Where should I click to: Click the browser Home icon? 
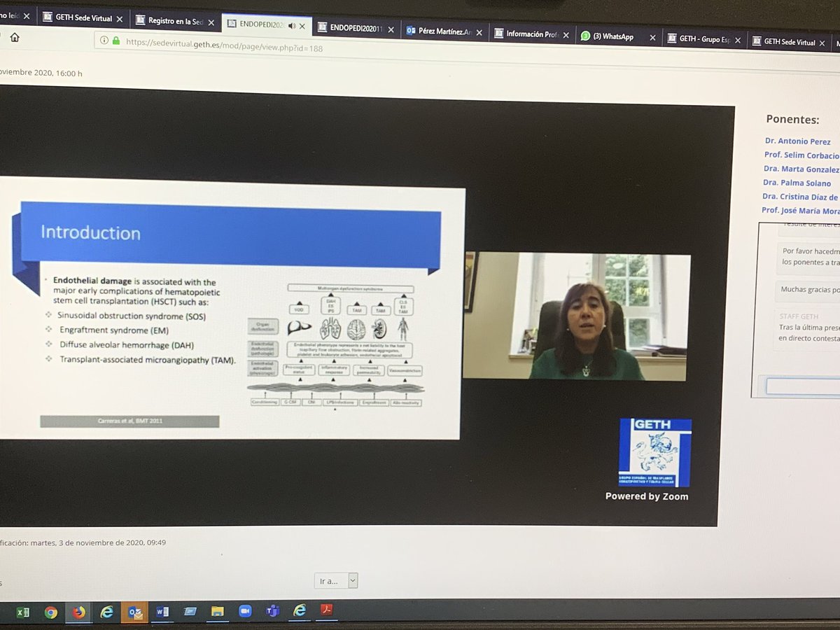tap(15, 37)
